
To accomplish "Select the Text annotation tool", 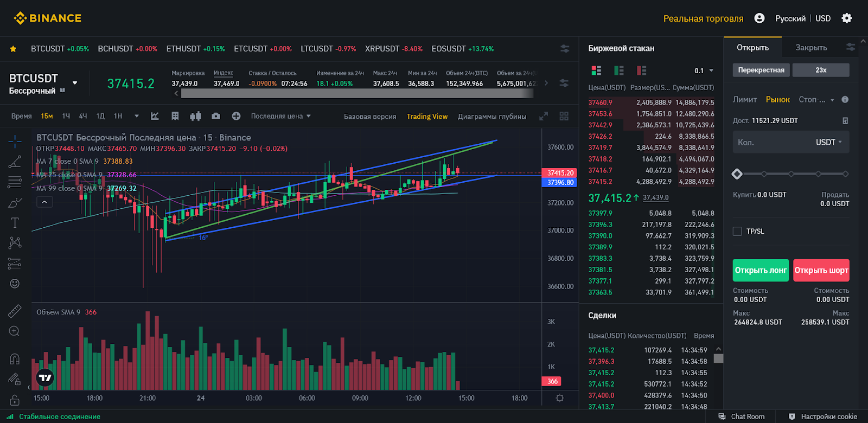I will click(15, 223).
